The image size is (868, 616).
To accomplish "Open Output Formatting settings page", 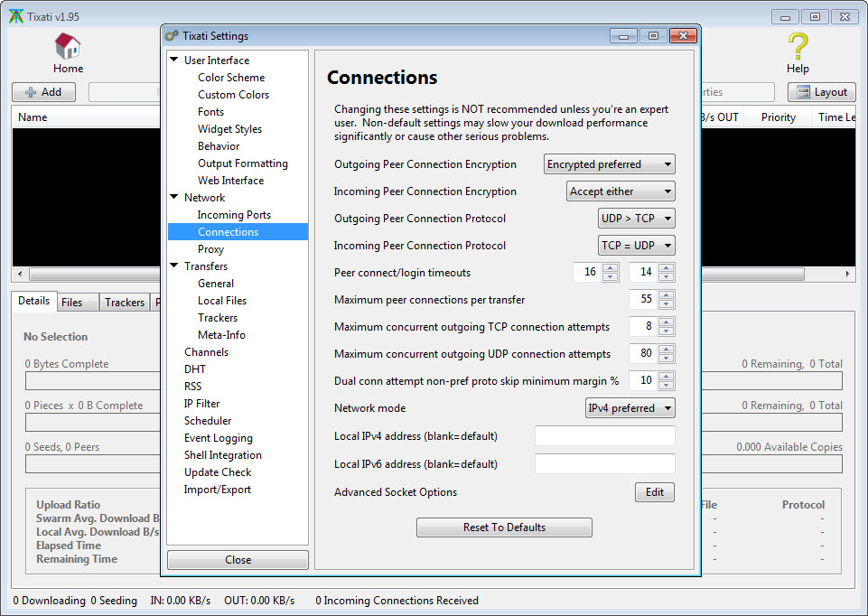I will point(243,163).
